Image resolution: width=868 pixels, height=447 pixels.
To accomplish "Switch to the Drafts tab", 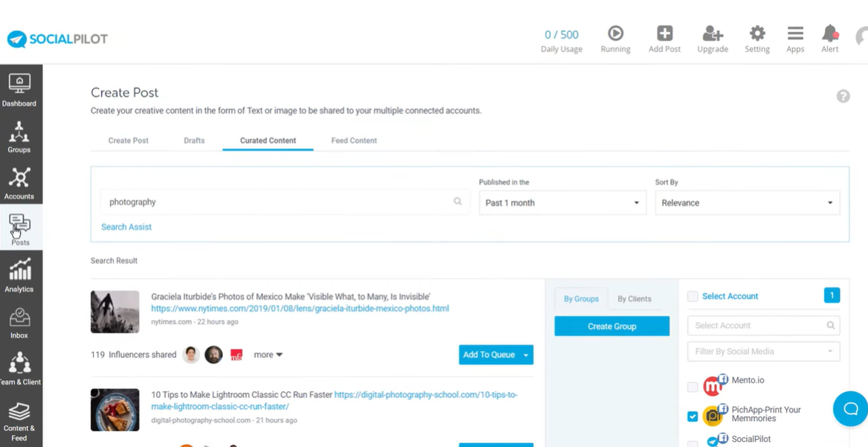I will pyautogui.click(x=194, y=141).
